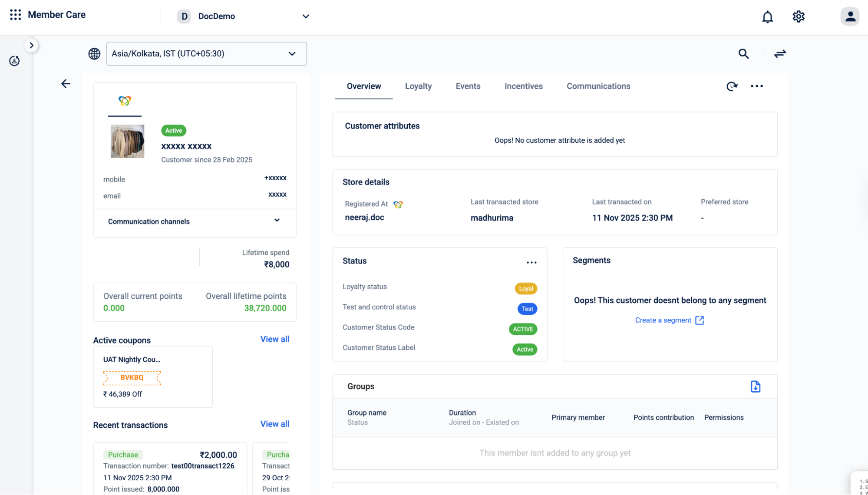The height and width of the screenshot is (495, 868).
Task: Open settings gear icon
Action: click(798, 16)
